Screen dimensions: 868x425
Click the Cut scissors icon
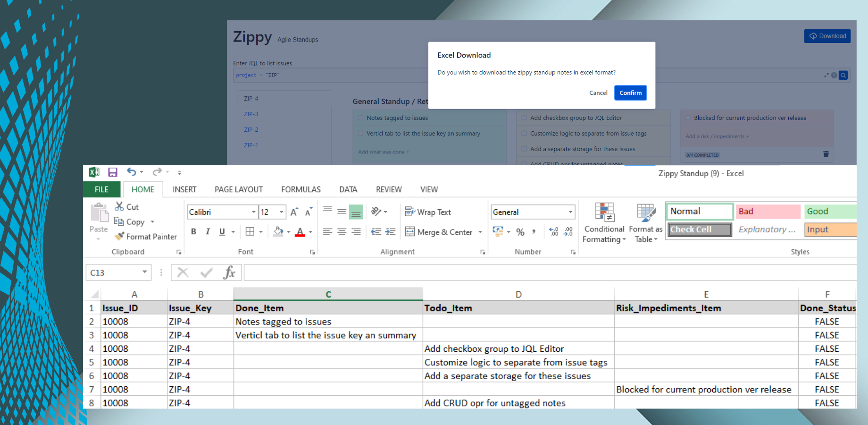[x=119, y=206]
